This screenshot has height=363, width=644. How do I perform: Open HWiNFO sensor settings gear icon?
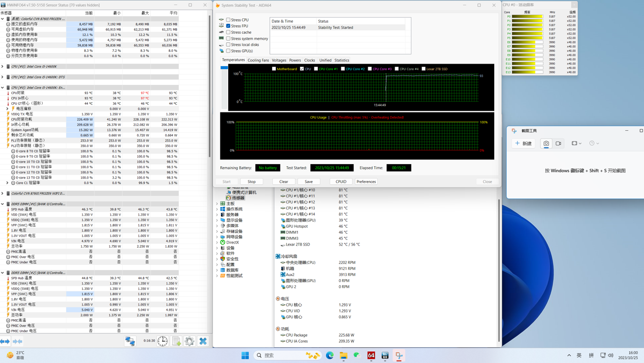(x=189, y=341)
